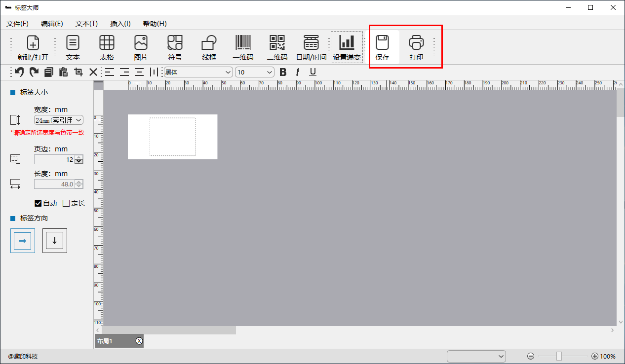Select vertical label direction (down arrow)

tap(55, 241)
